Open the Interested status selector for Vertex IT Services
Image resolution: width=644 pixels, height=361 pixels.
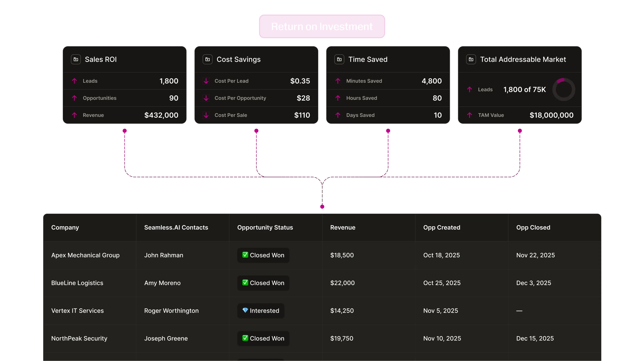pyautogui.click(x=260, y=311)
